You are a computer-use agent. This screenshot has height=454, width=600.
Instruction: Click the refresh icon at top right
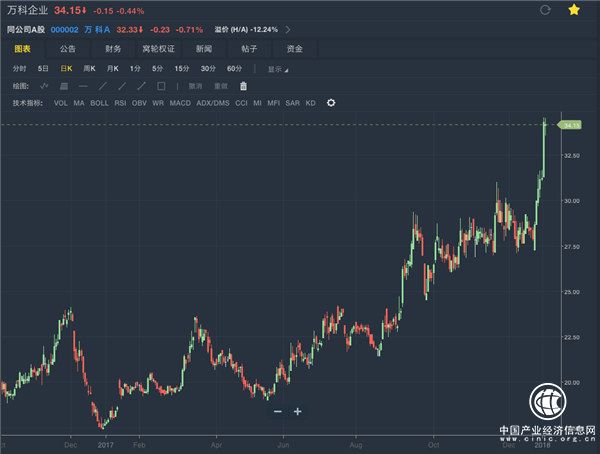543,10
